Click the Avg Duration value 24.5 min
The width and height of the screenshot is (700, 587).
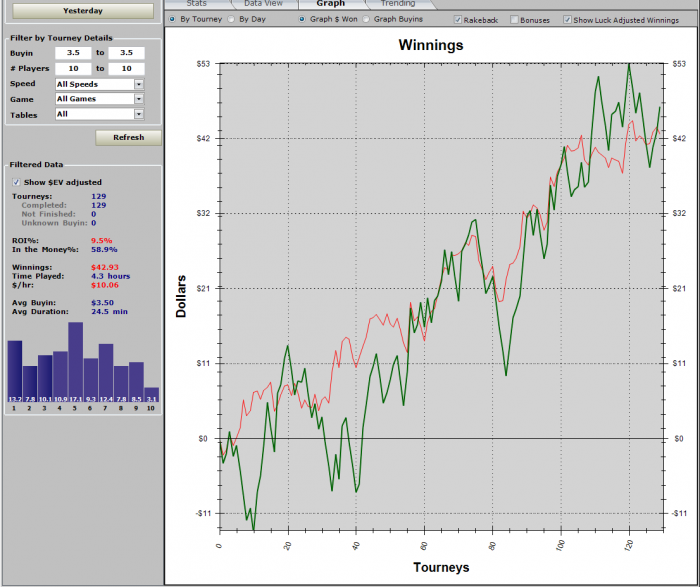click(109, 312)
